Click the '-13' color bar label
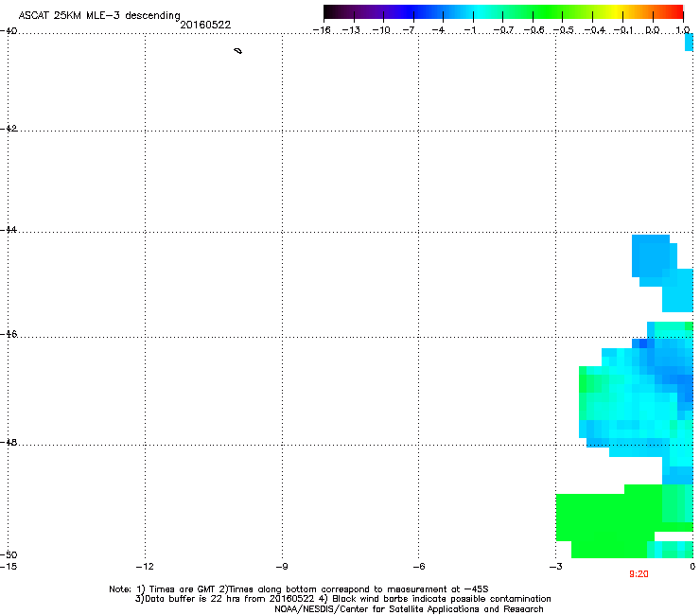The width and height of the screenshot is (700, 615). point(351,30)
